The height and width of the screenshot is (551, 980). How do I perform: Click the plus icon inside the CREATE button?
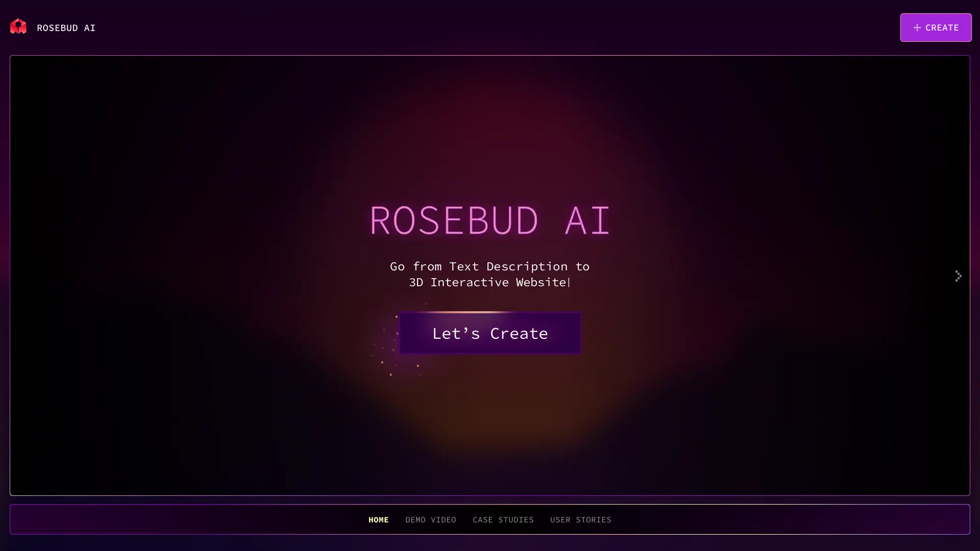point(917,28)
